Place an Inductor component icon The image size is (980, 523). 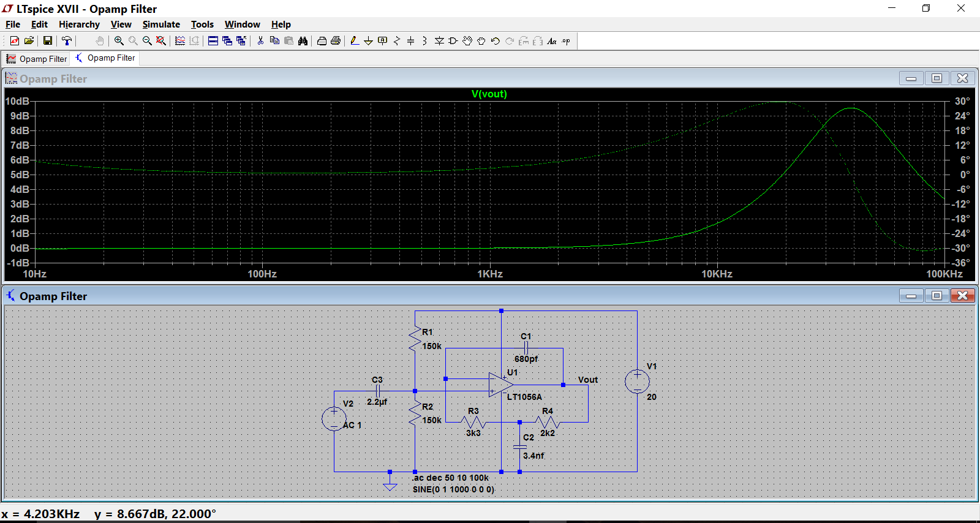[425, 41]
